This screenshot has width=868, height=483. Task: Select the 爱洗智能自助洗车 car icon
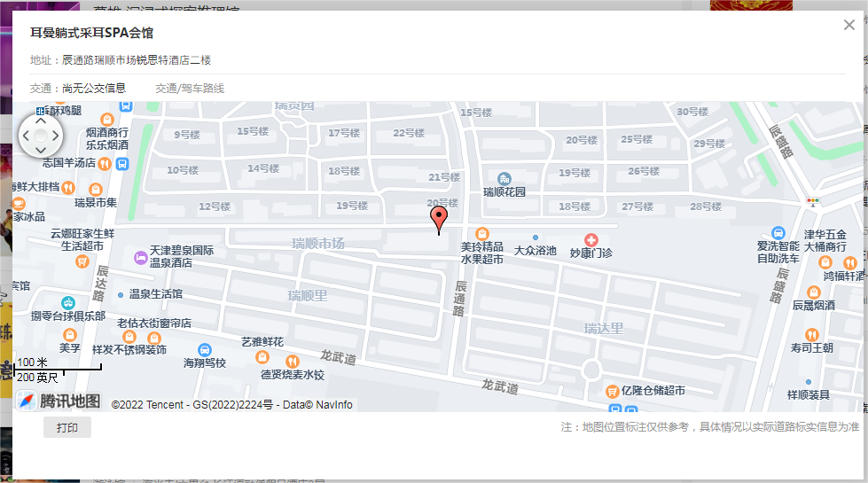pyautogui.click(x=778, y=233)
